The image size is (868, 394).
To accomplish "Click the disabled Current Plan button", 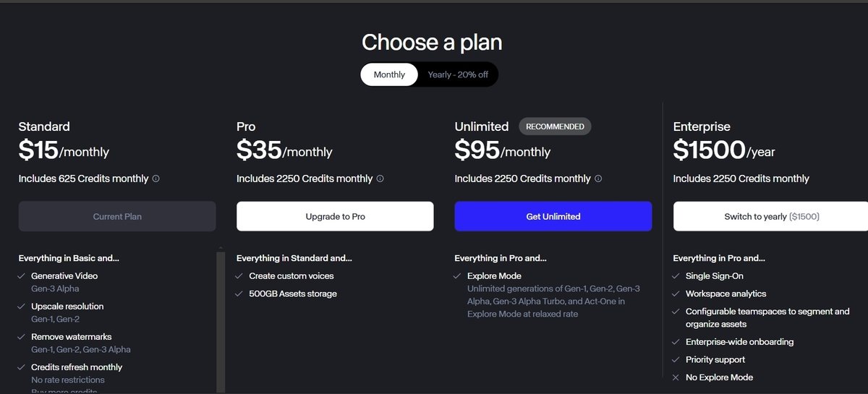I will [117, 216].
